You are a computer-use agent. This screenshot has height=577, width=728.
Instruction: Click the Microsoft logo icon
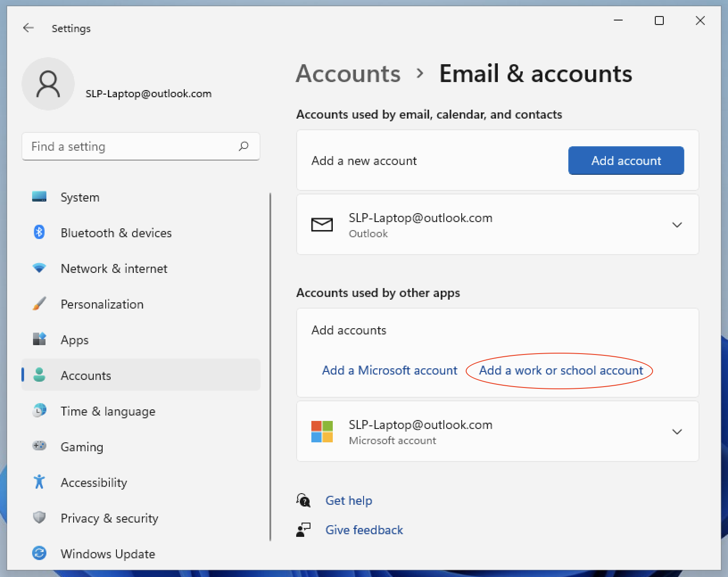[x=322, y=432]
